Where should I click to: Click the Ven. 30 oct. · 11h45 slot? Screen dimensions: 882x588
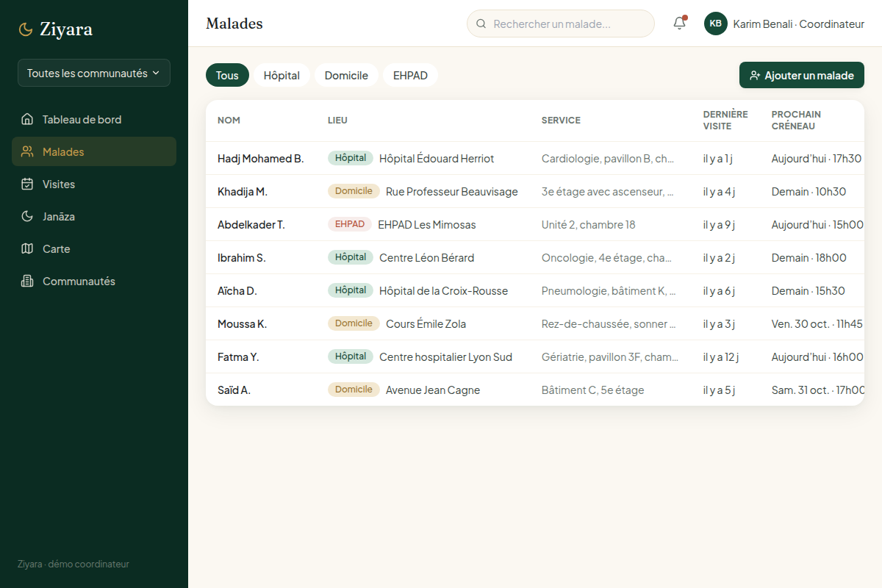coord(817,323)
